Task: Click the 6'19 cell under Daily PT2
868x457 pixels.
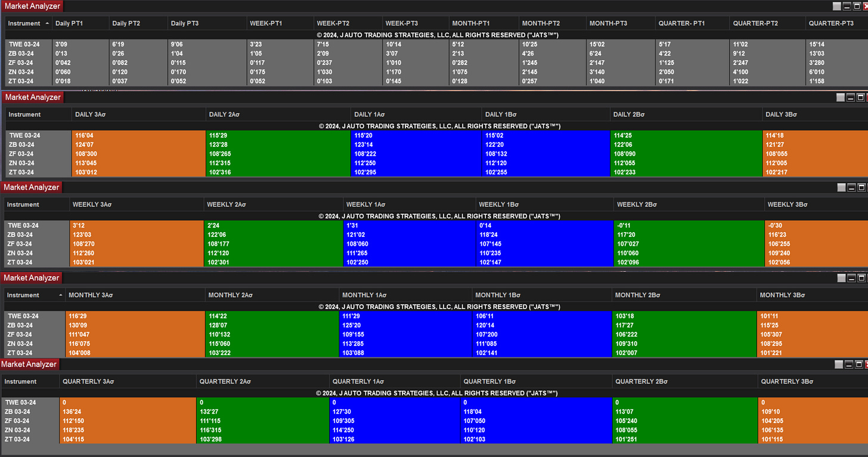Action: pos(138,44)
